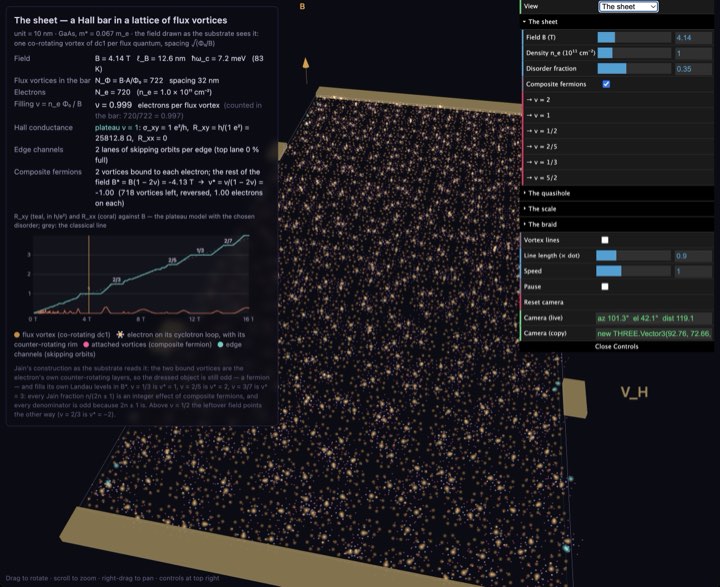Adjust the Speed slider
720x587 pixels.
(x=633, y=271)
